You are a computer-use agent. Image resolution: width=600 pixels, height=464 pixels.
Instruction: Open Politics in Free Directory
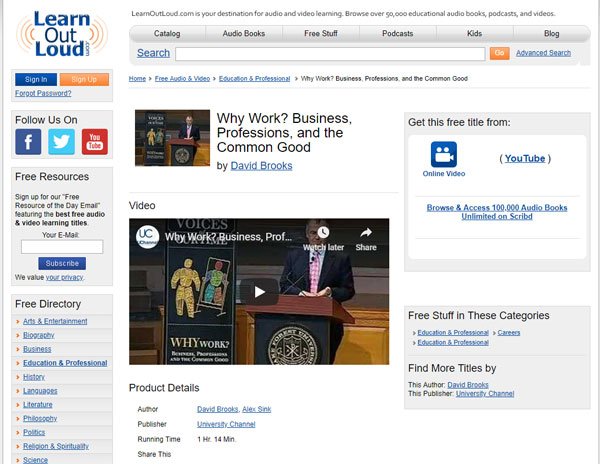coord(34,432)
